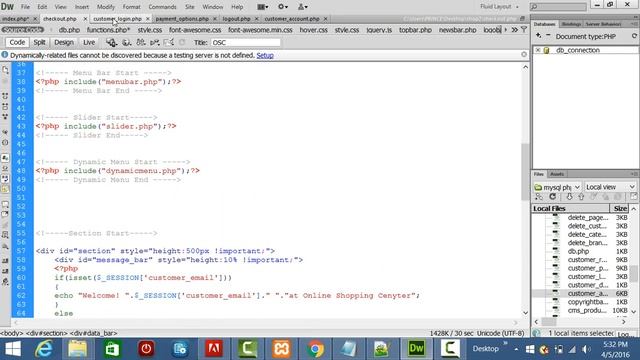This screenshot has width=640, height=360.
Task: Open the Extend Dreamweaver gear icon
Action: click(x=282, y=7)
